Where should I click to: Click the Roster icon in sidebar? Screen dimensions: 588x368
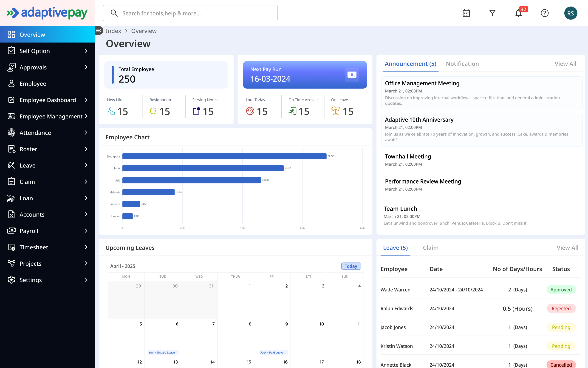(x=12, y=149)
